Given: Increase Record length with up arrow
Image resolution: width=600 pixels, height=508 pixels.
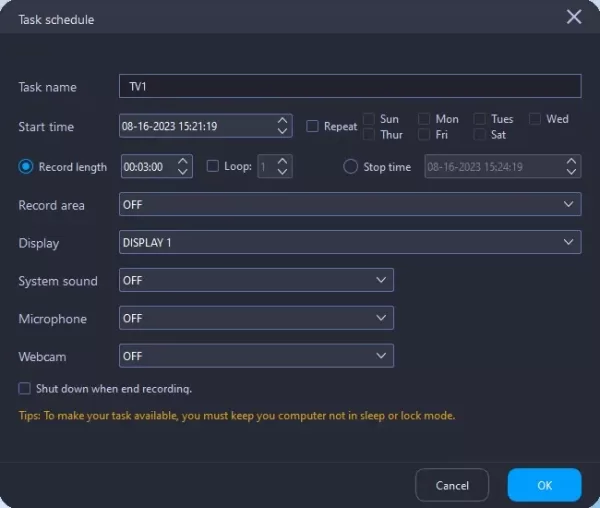Looking at the screenshot, I should tap(183, 161).
